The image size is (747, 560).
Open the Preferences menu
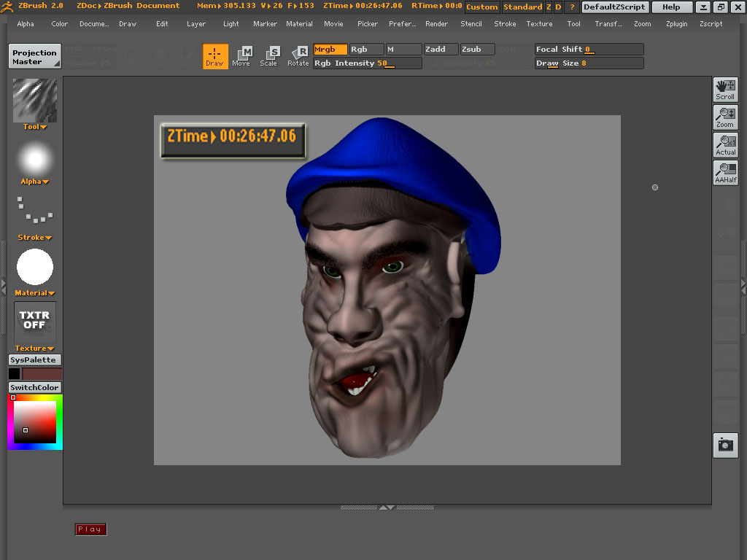pyautogui.click(x=402, y=24)
